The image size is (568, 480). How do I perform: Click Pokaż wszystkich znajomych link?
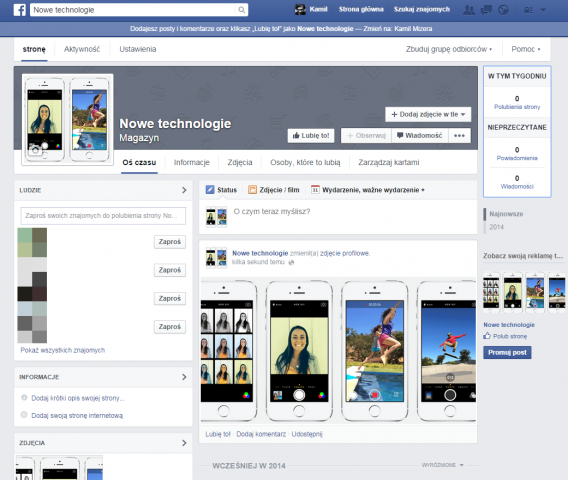(x=63, y=350)
